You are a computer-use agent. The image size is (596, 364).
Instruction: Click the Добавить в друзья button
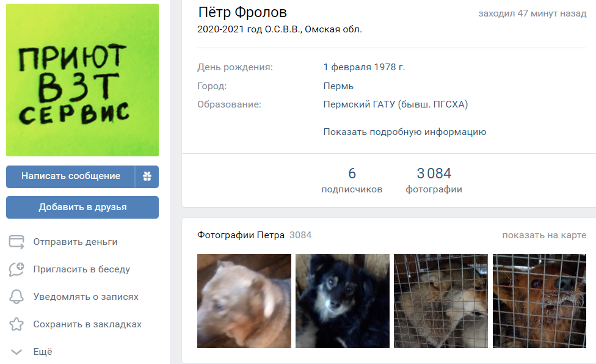pos(82,207)
